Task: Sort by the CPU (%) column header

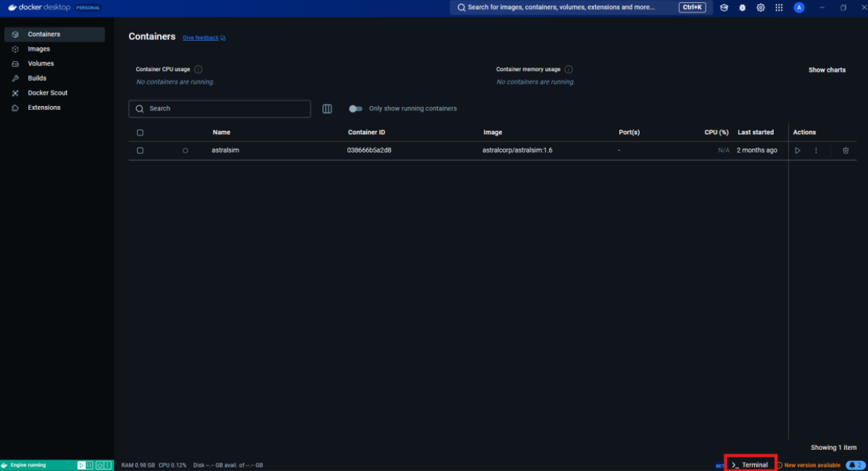Action: (x=716, y=133)
